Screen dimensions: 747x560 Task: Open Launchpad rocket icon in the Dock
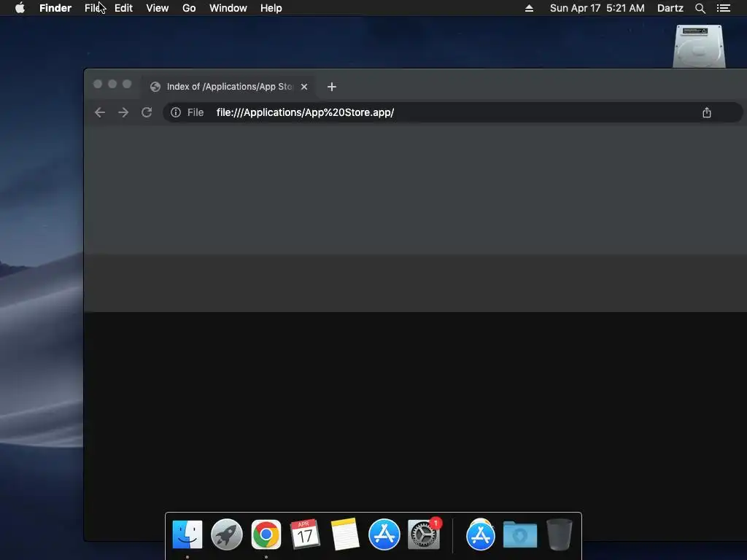[x=227, y=534]
